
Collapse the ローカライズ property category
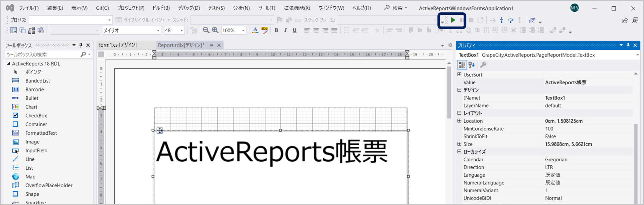pos(460,152)
